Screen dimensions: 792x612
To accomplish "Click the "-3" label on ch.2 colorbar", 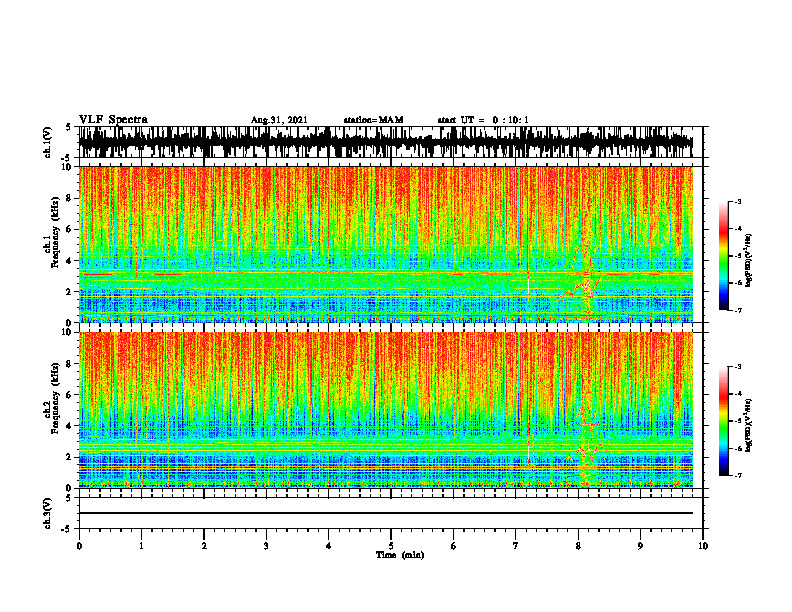I will coord(737,367).
